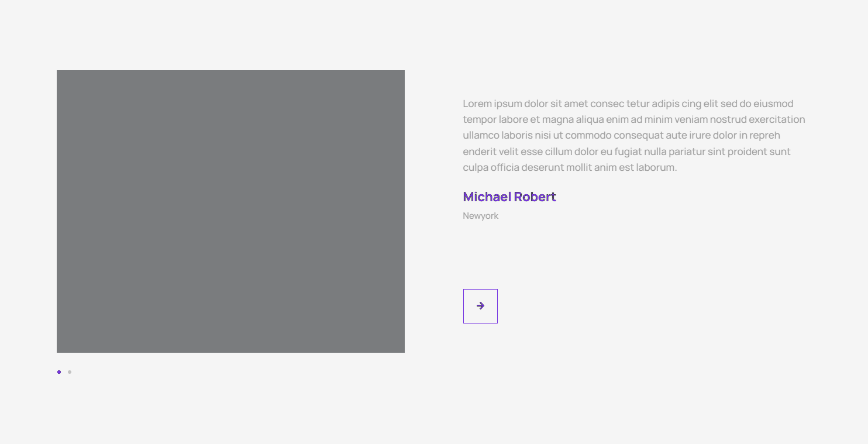868x444 pixels.
Task: Click the Newyork location text
Action: (x=480, y=216)
